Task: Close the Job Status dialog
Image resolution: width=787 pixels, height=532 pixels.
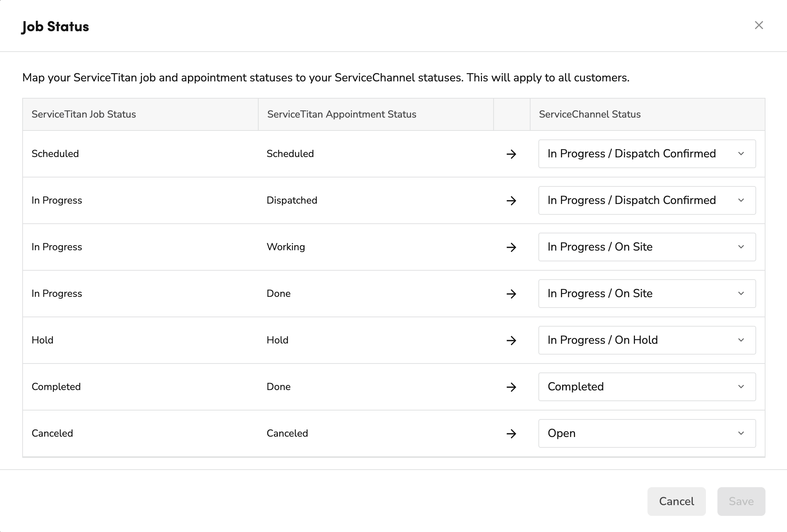Action: pyautogui.click(x=759, y=25)
